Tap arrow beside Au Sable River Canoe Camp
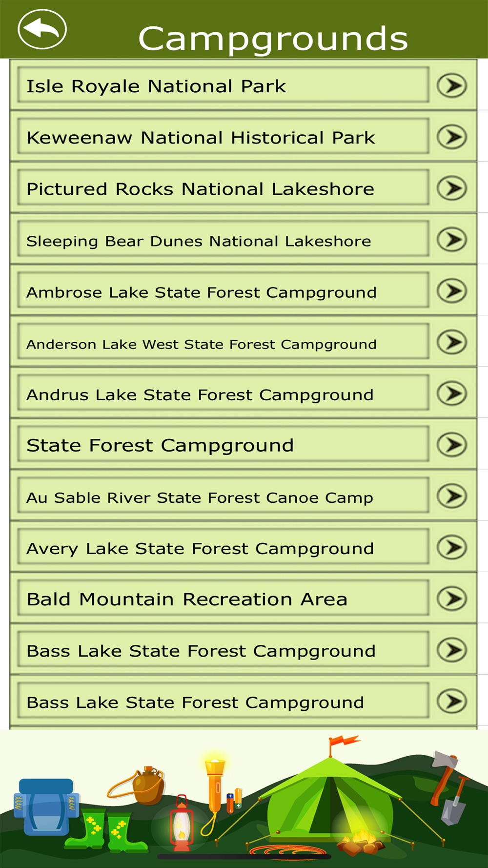The height and width of the screenshot is (868, 488). coord(452,496)
